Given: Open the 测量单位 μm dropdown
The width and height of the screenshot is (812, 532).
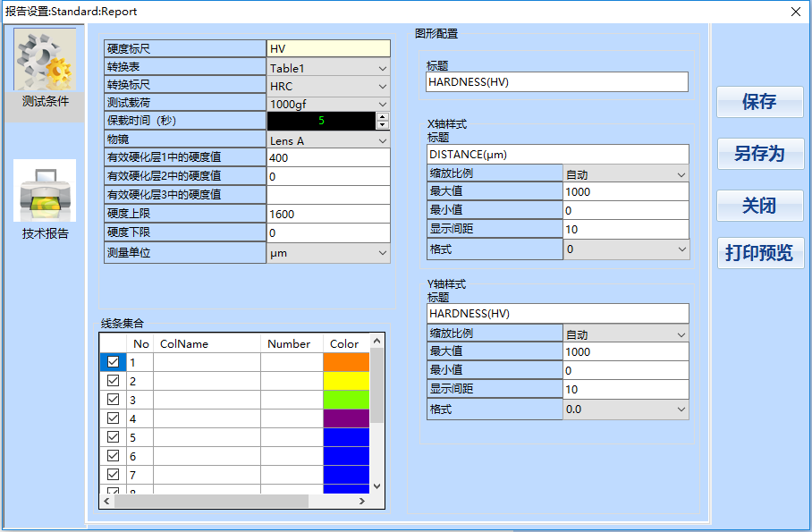Looking at the screenshot, I should click(x=382, y=253).
